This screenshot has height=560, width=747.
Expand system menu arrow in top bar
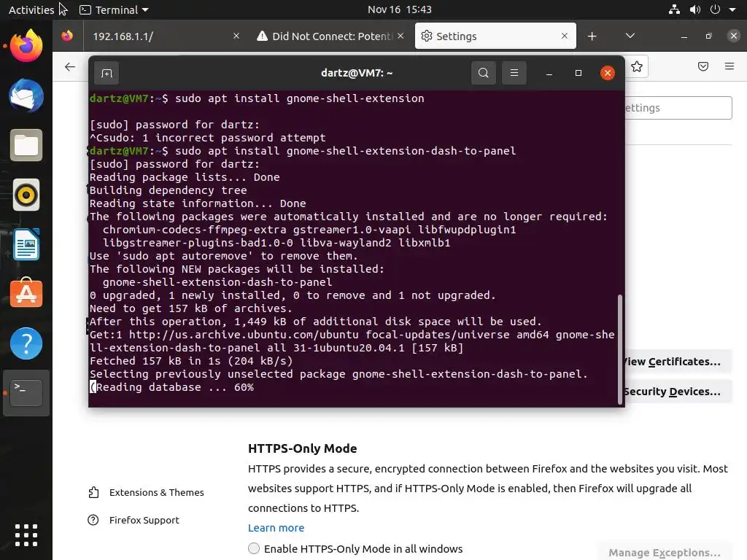coord(732,9)
